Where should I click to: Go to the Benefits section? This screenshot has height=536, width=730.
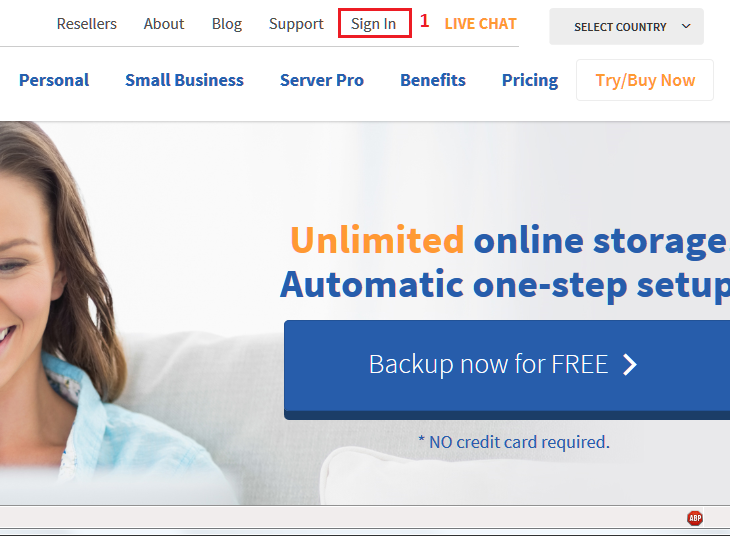click(x=433, y=80)
